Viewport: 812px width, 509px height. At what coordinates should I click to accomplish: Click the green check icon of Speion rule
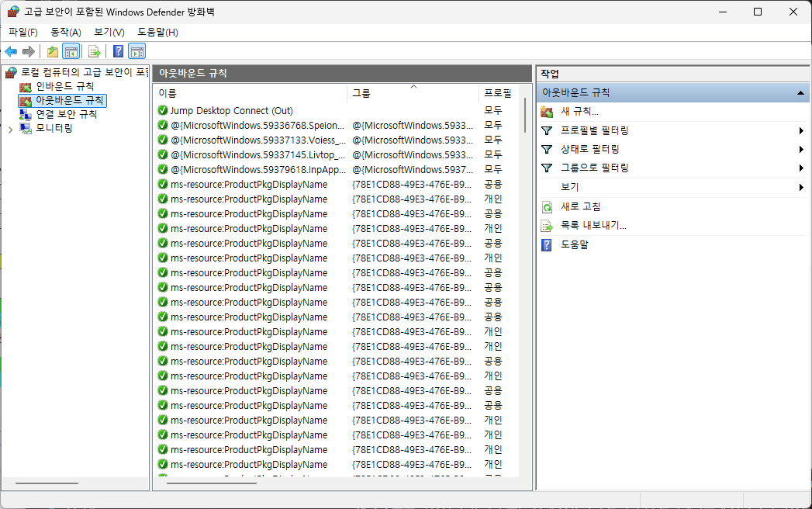pyautogui.click(x=163, y=125)
